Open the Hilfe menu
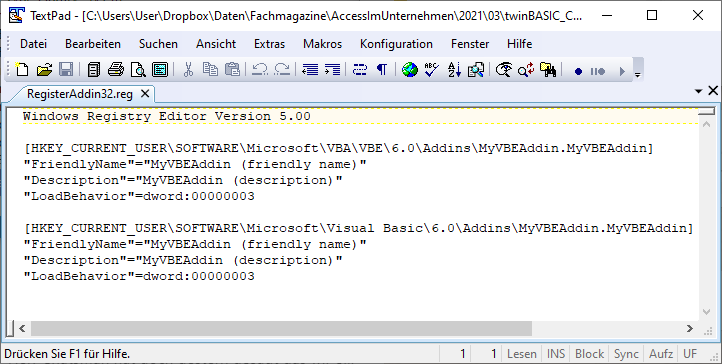Viewport: 722px width, 364px height. pyautogui.click(x=520, y=44)
